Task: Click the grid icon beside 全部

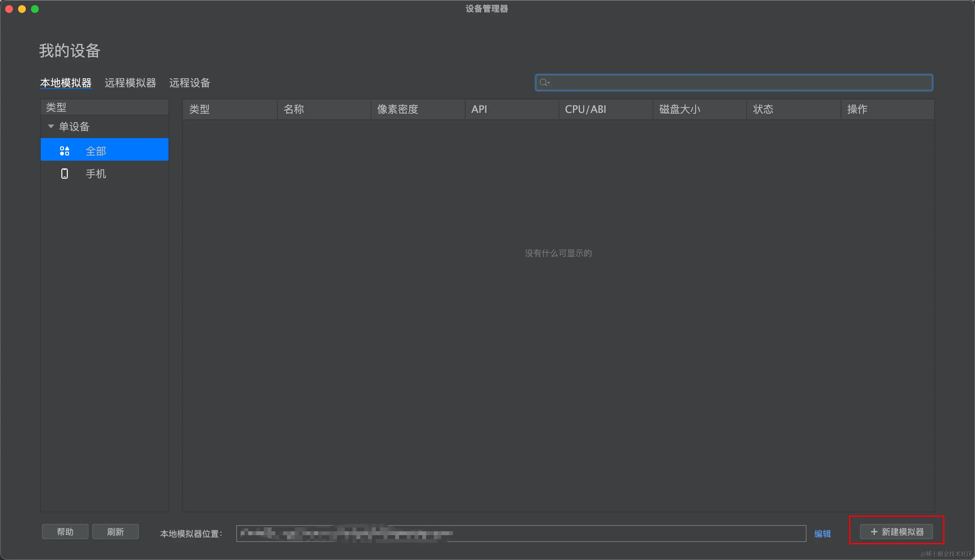Action: 64,151
